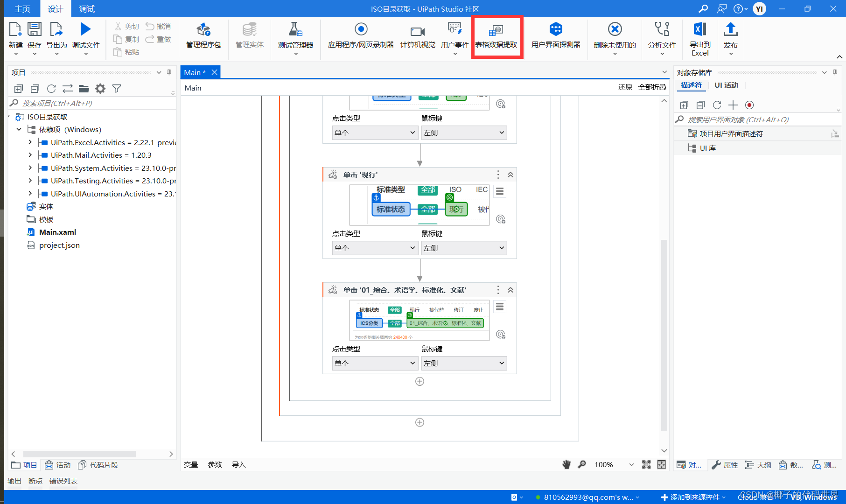Open options menu of 单击 '01_综合' activity
846x504 pixels.
point(498,290)
